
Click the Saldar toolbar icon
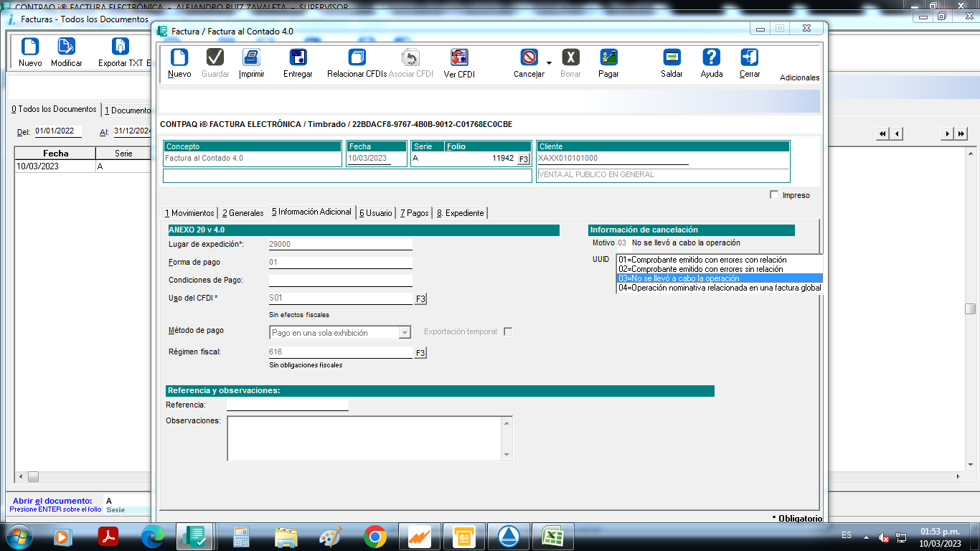point(672,57)
